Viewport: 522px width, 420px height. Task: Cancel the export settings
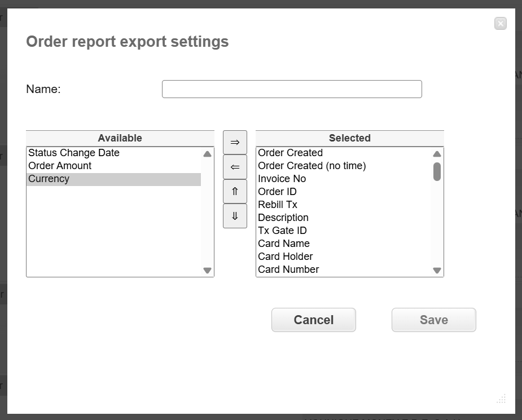click(x=313, y=320)
